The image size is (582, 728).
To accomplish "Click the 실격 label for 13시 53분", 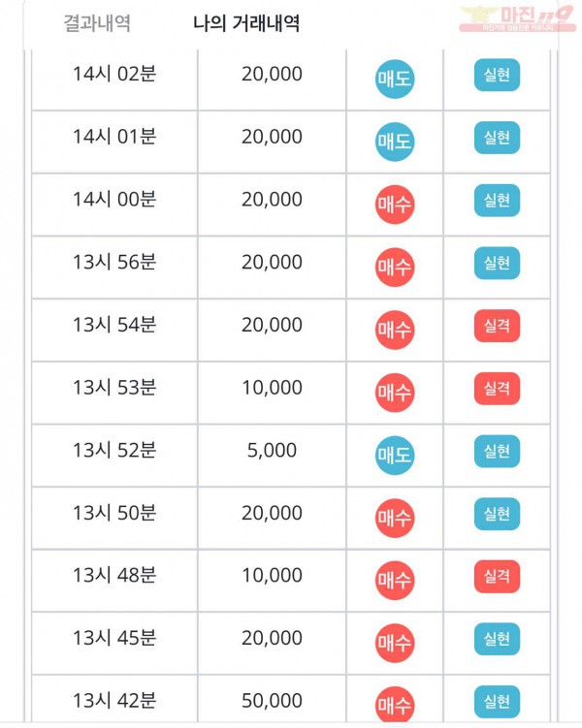I will (x=497, y=388).
